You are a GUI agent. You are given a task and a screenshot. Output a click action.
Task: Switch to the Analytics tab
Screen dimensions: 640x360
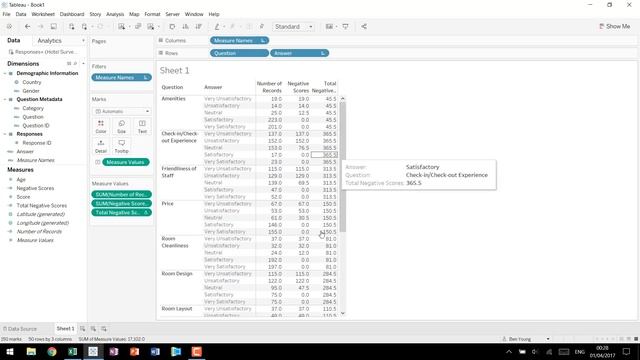(x=49, y=41)
